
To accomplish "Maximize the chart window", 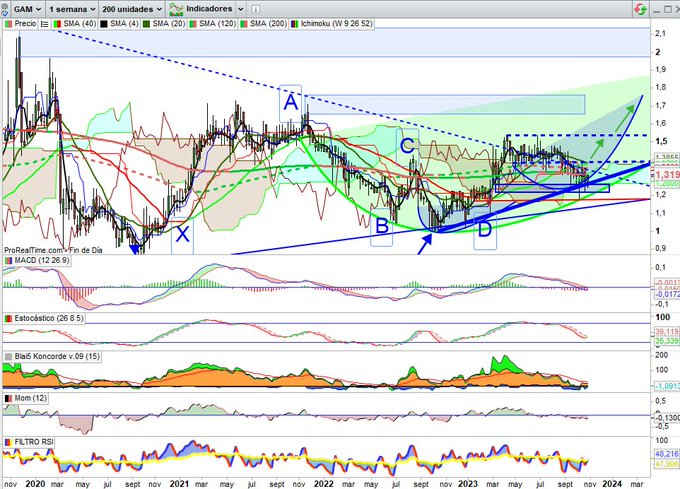I will [x=667, y=9].
